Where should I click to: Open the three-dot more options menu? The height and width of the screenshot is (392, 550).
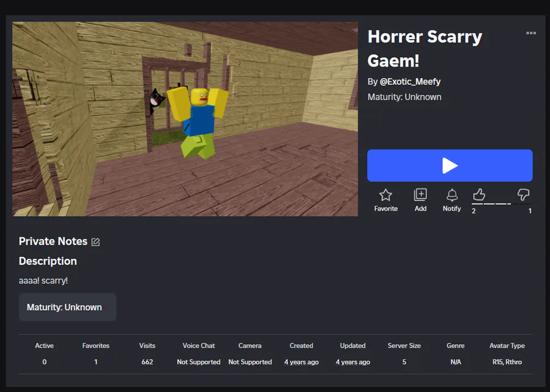531,33
